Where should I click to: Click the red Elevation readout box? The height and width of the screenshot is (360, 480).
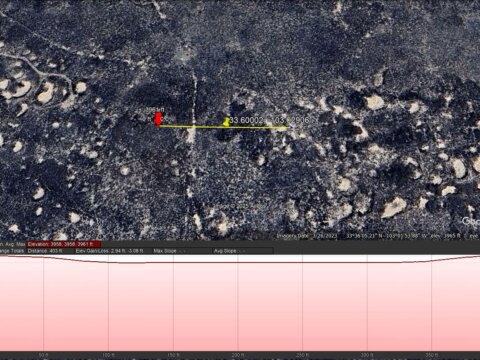point(63,244)
